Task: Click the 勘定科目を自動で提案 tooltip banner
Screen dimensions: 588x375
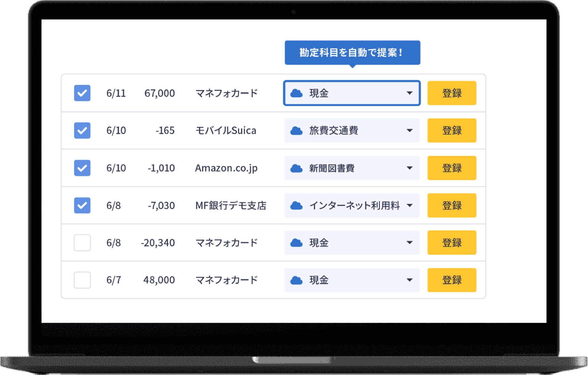Action: (352, 52)
